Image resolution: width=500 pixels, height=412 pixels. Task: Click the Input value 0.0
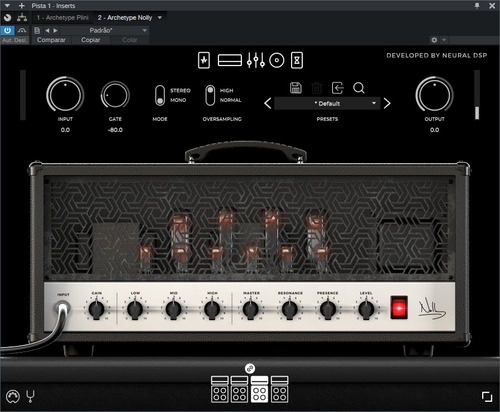click(x=65, y=130)
